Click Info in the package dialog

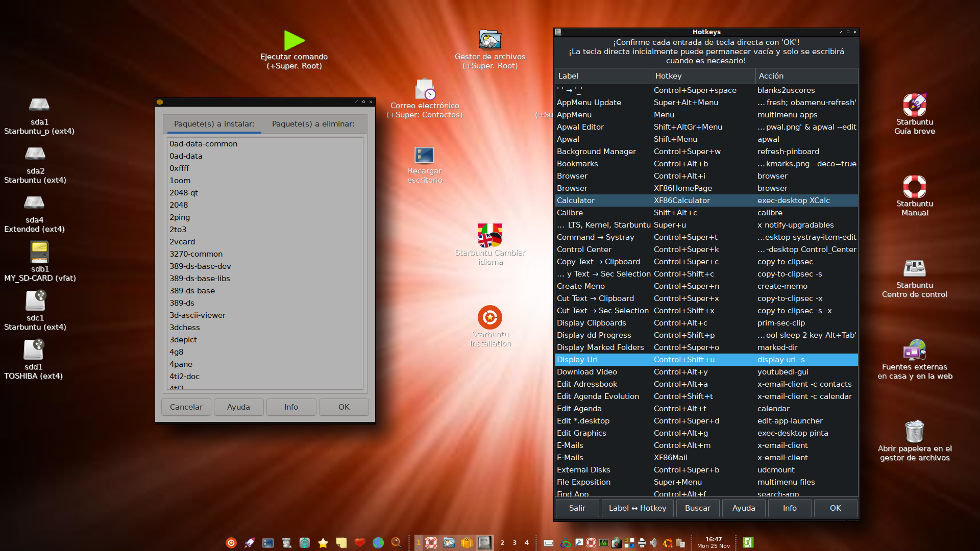(291, 407)
